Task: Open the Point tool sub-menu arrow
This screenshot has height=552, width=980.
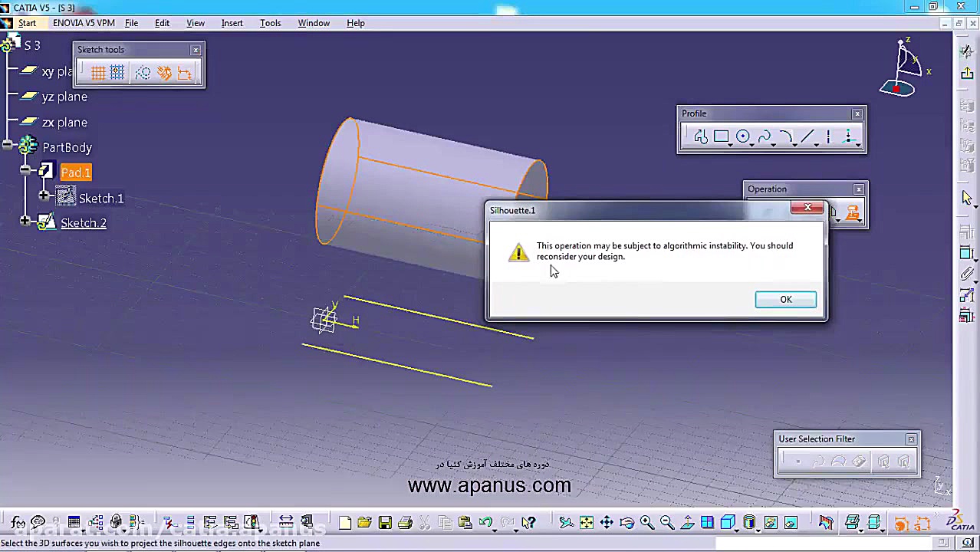Action: coord(858,144)
